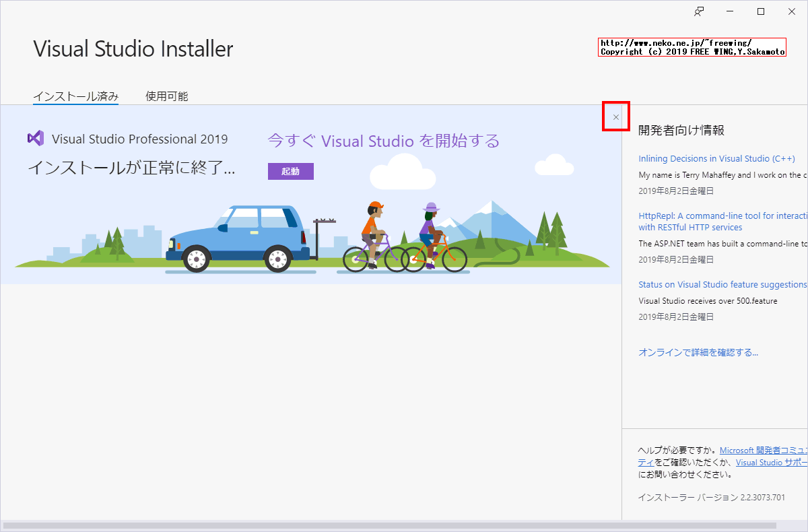Click the Visual Studio Professional 2019 logo icon
808x532 pixels.
(35, 138)
